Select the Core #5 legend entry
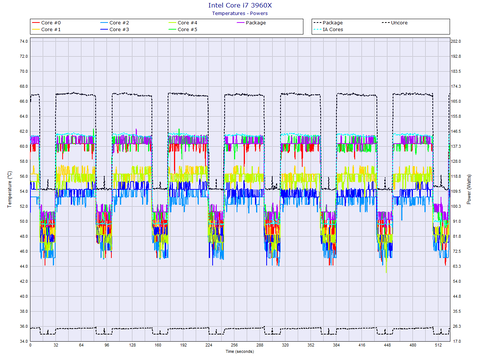 point(183,29)
